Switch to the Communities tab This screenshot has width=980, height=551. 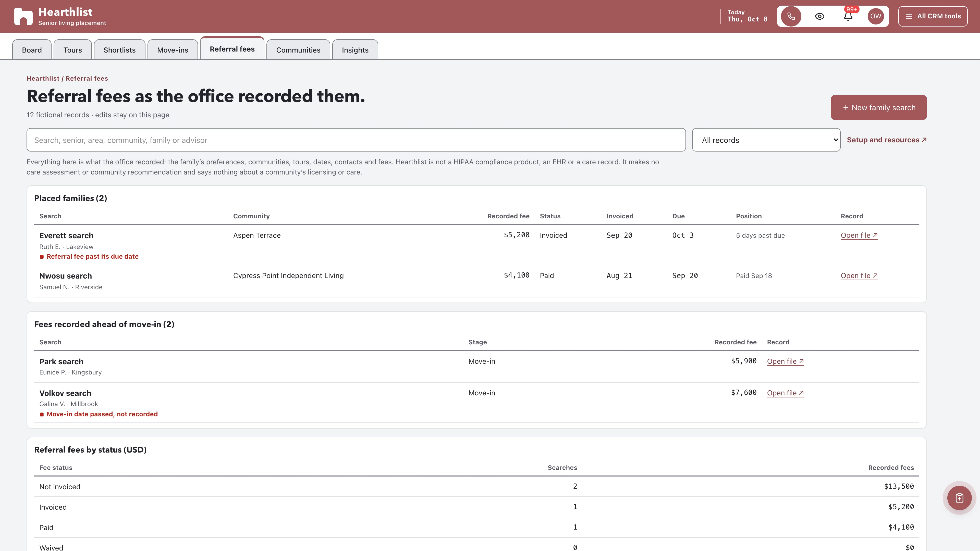coord(298,50)
